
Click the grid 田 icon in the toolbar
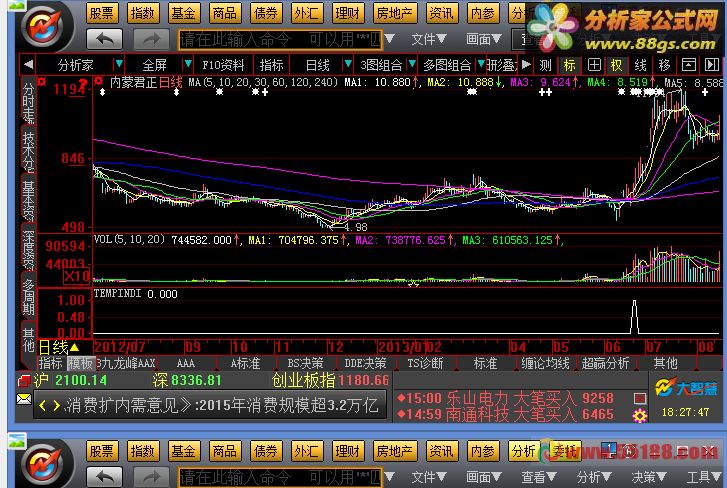point(594,65)
